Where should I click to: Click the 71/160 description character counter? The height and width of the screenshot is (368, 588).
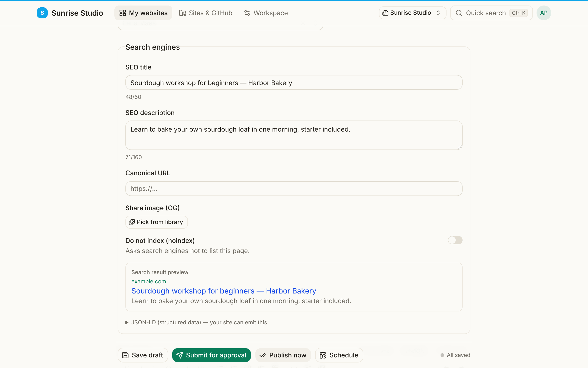[133, 157]
